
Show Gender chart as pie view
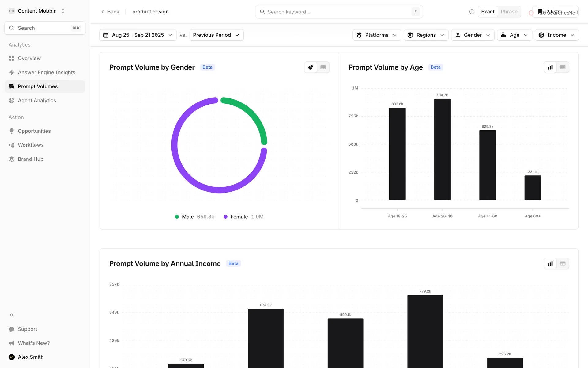pyautogui.click(x=311, y=67)
